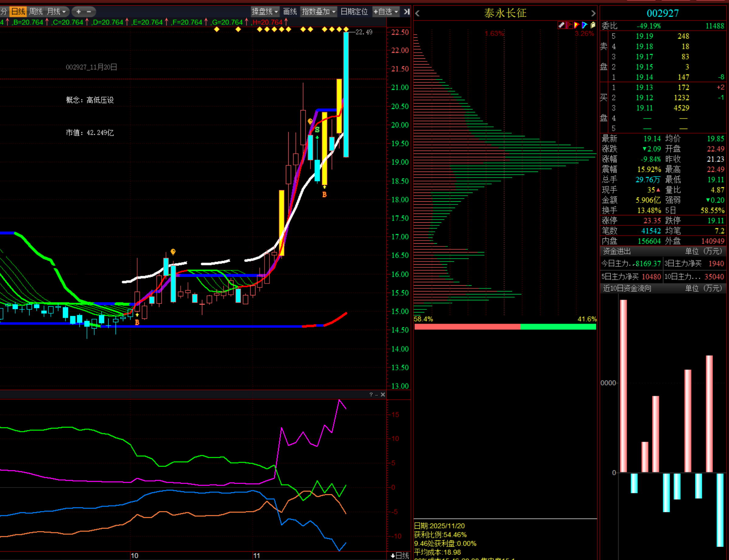Click the 日期定位 date locate button
Image resolution: width=729 pixels, height=560 pixels.
(x=354, y=12)
